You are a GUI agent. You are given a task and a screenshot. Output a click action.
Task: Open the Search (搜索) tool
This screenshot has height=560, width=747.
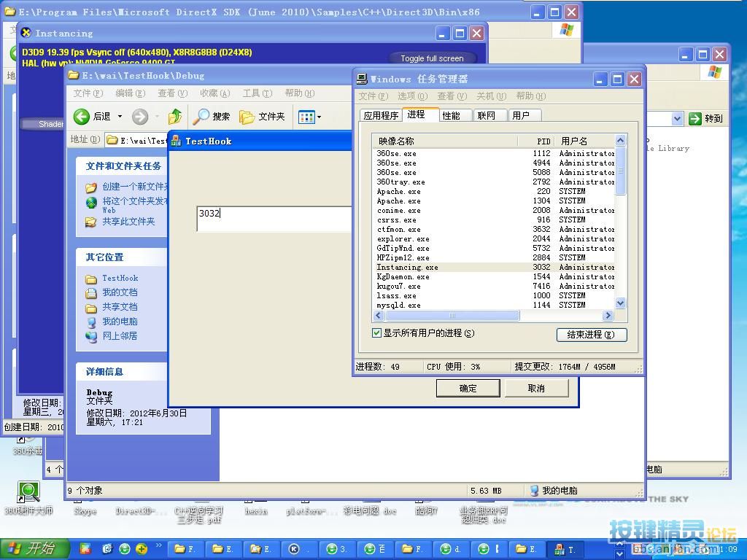click(x=212, y=116)
